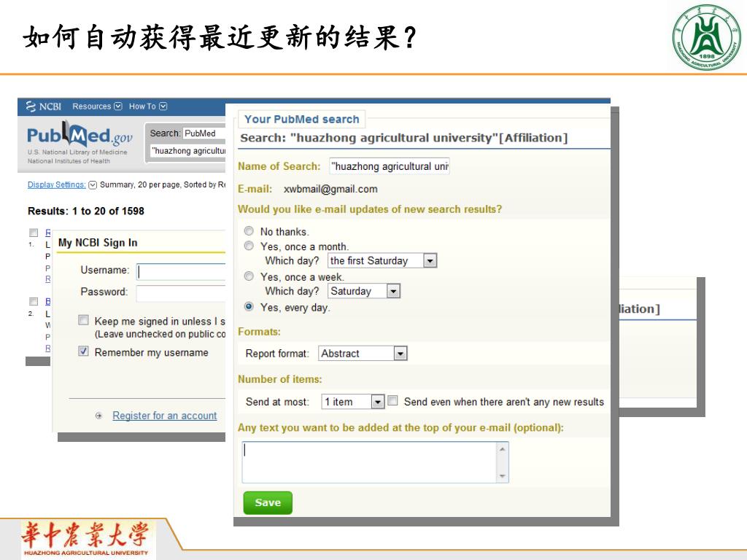Click the NCBI logo in the header
The image size is (747, 560).
[43, 106]
